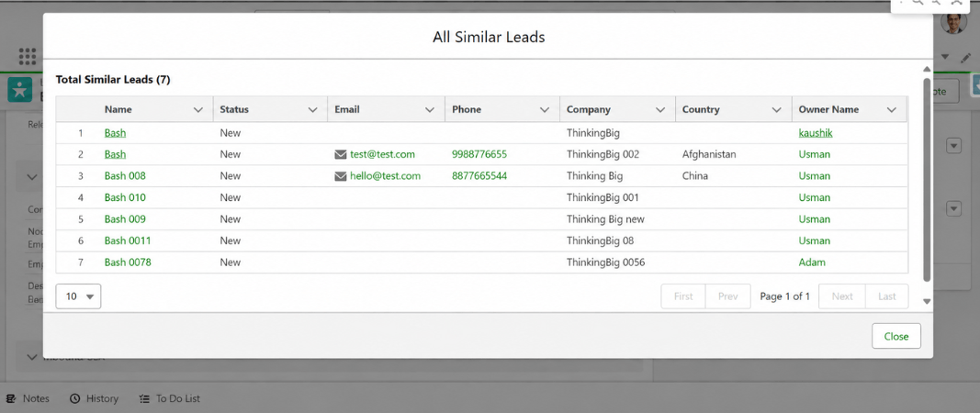Click the modal vertical scrollbar
980x413 pixels.
[927, 180]
